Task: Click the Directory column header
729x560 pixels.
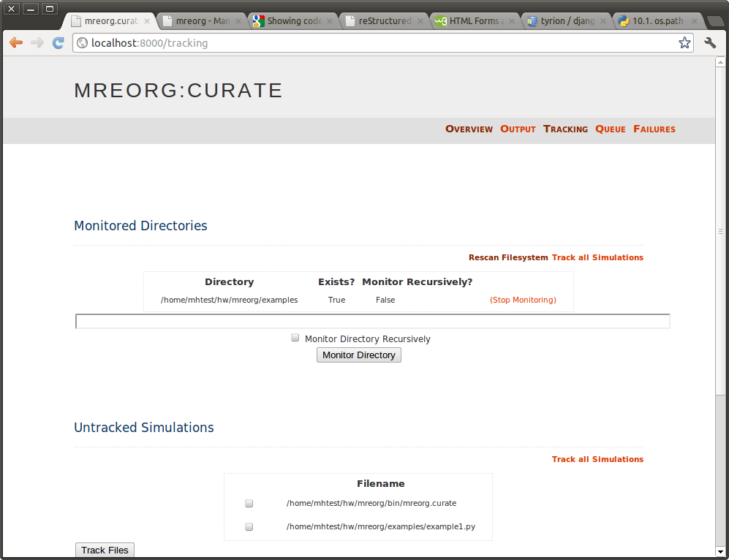Action: pos(229,281)
